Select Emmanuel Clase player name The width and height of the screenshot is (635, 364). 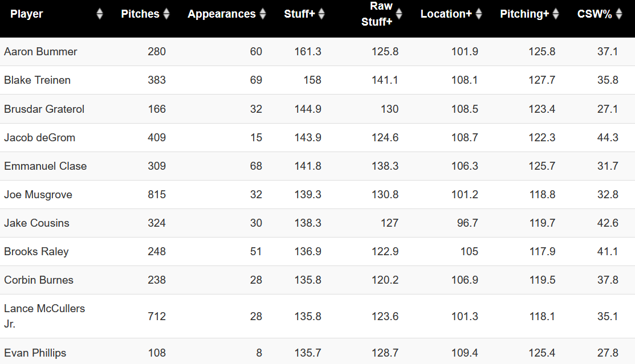coord(45,166)
